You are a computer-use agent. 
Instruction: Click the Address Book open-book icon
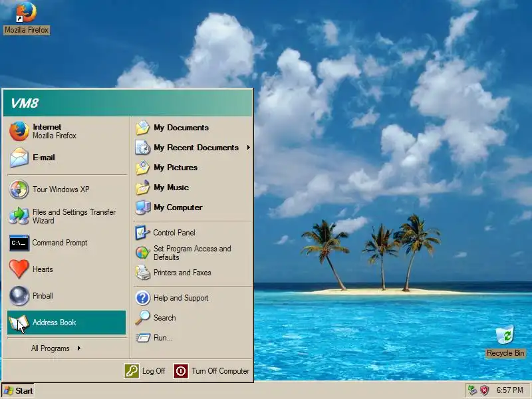pyautogui.click(x=19, y=323)
